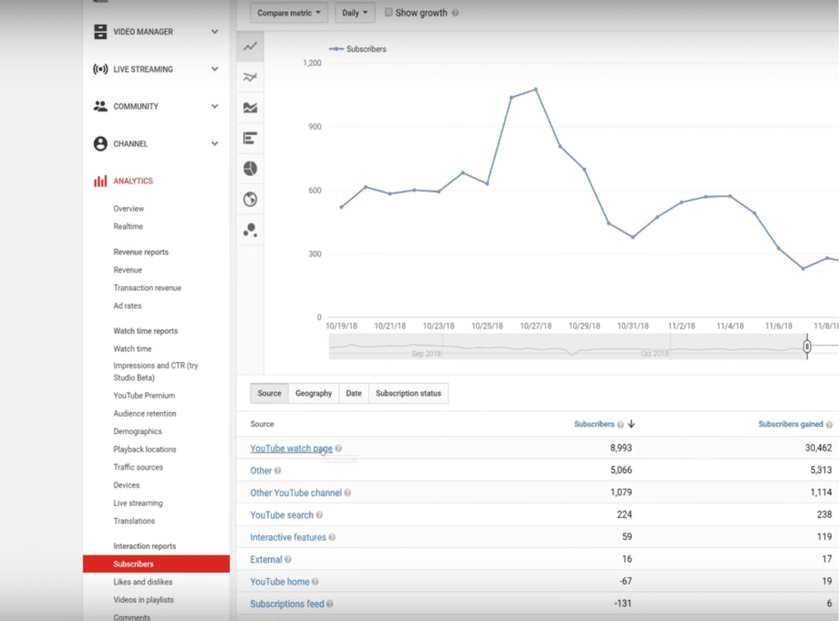Click Oct 2018 area in timeline overview
The image size is (840, 621).
655,354
